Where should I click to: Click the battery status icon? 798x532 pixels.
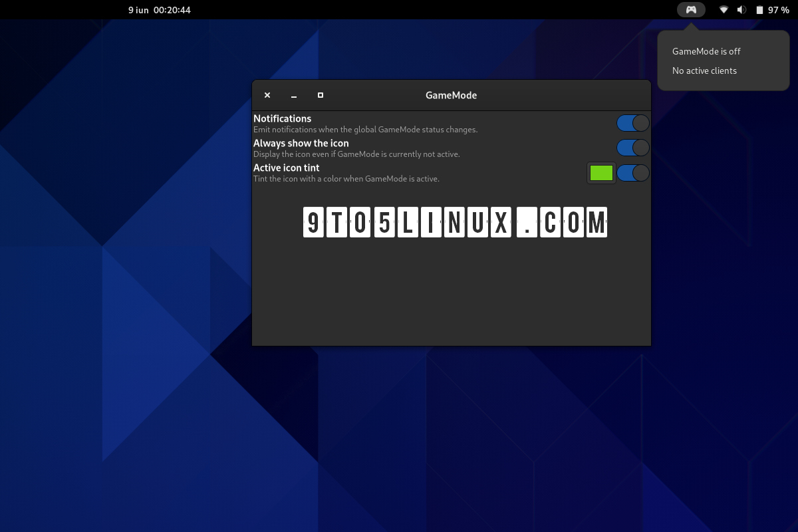tap(759, 9)
